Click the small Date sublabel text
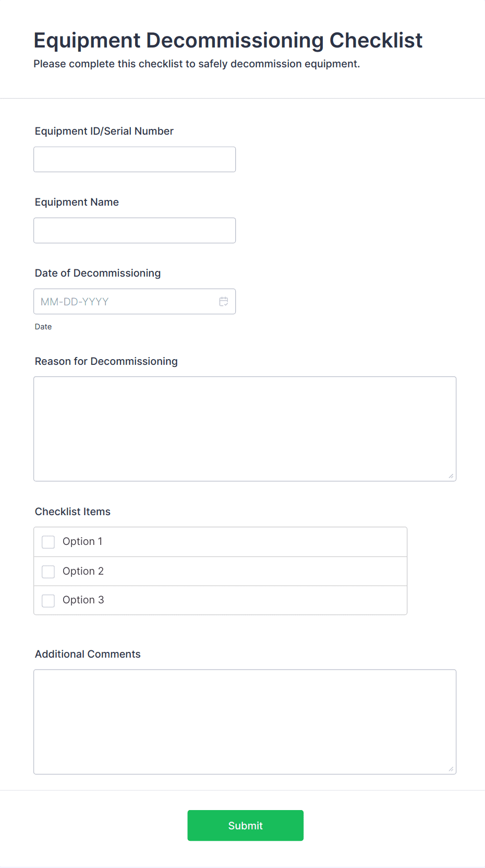Viewport: 485px width, 868px height. (x=43, y=327)
